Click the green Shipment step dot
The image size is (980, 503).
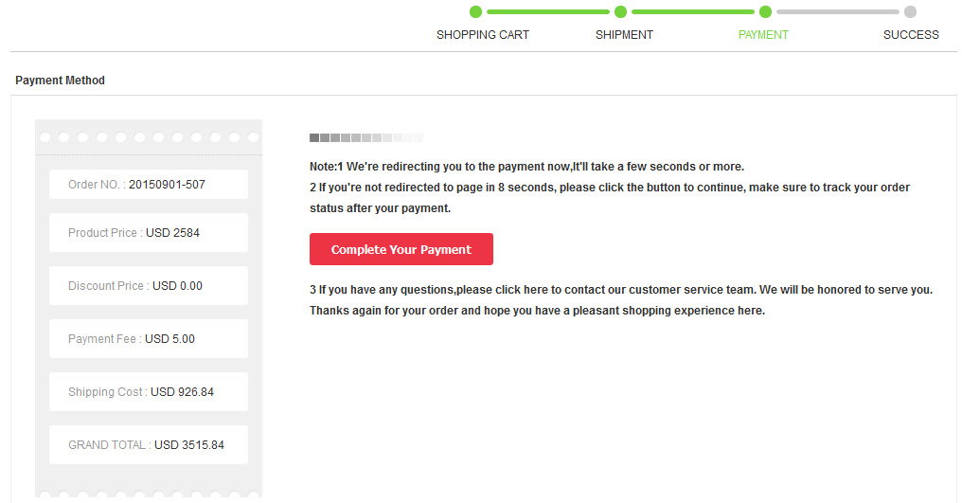click(x=620, y=11)
